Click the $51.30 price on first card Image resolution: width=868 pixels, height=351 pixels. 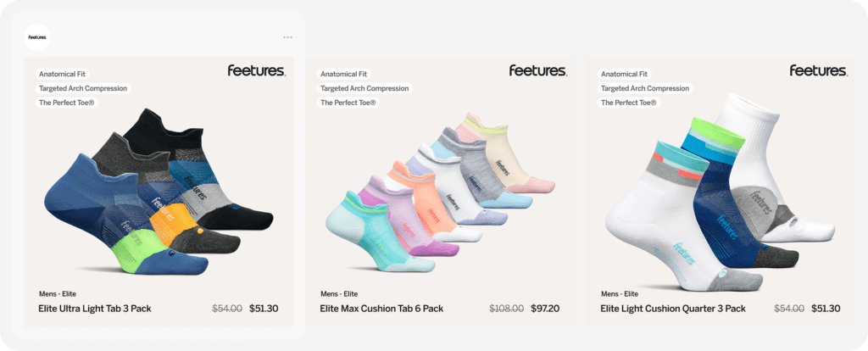tap(264, 309)
